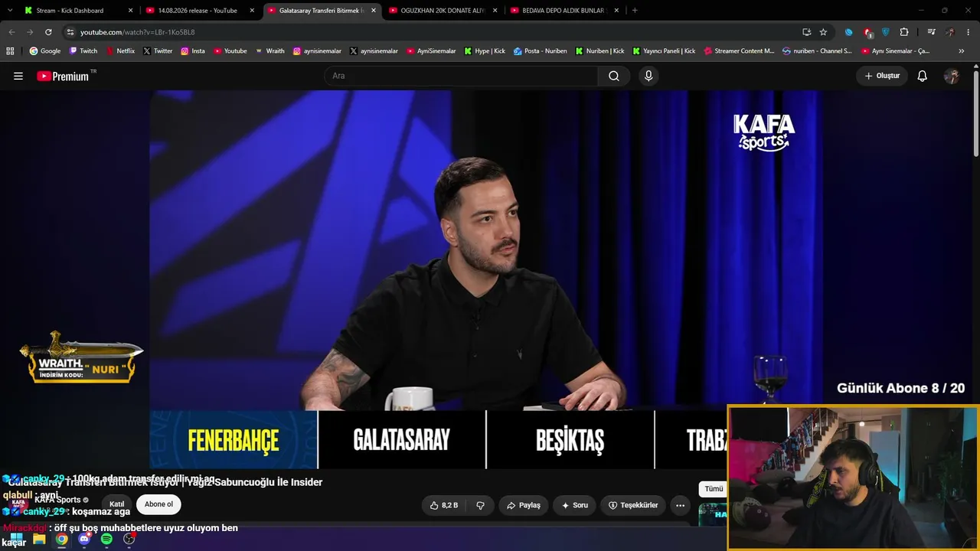The image size is (980, 551).
Task: Click the Oluştur create button
Action: tap(882, 76)
